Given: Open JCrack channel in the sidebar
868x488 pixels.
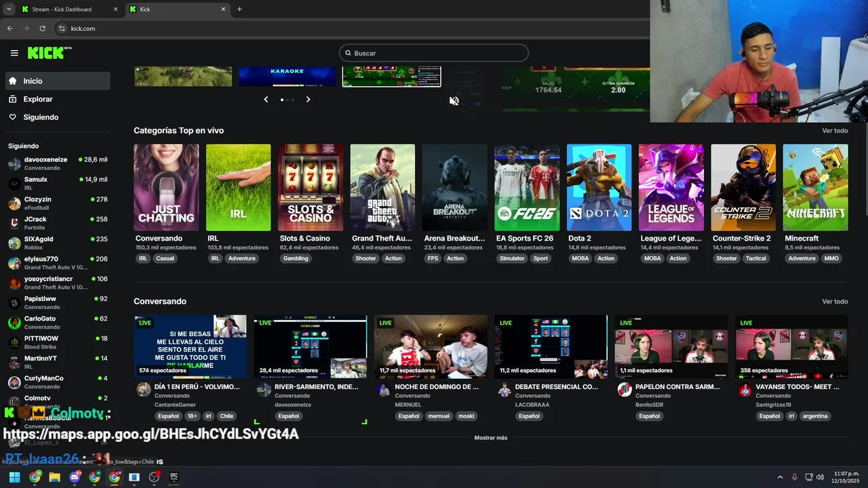Looking at the screenshot, I should pyautogui.click(x=58, y=223).
